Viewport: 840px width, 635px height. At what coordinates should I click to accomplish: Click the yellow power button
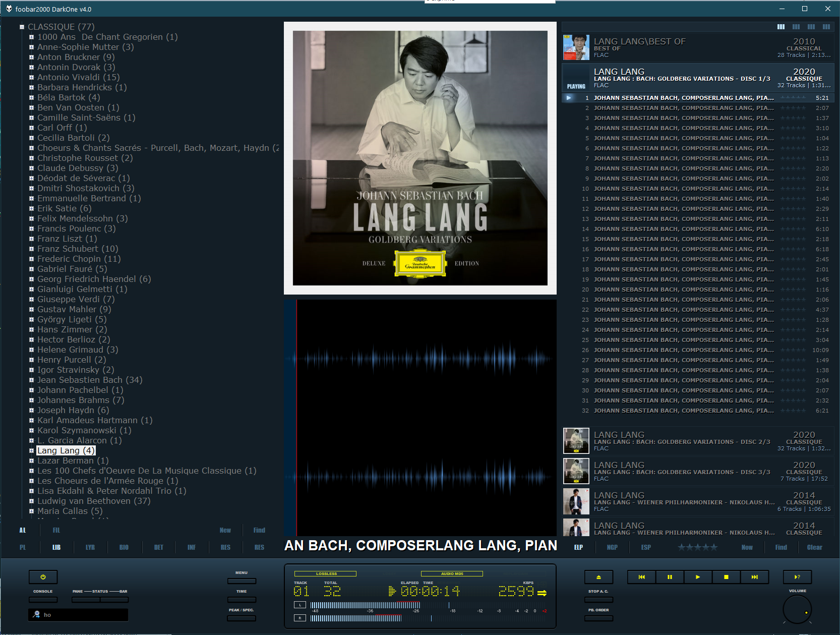(x=43, y=577)
